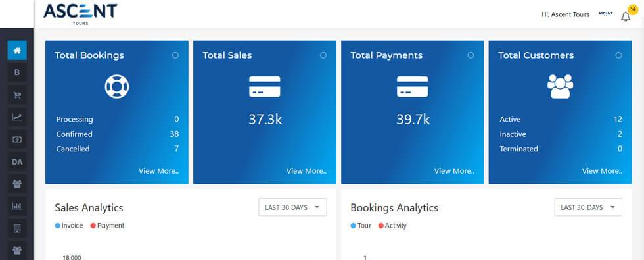Open the money bill sidebar icon
Image resolution: width=644 pixels, height=260 pixels.
(17, 140)
